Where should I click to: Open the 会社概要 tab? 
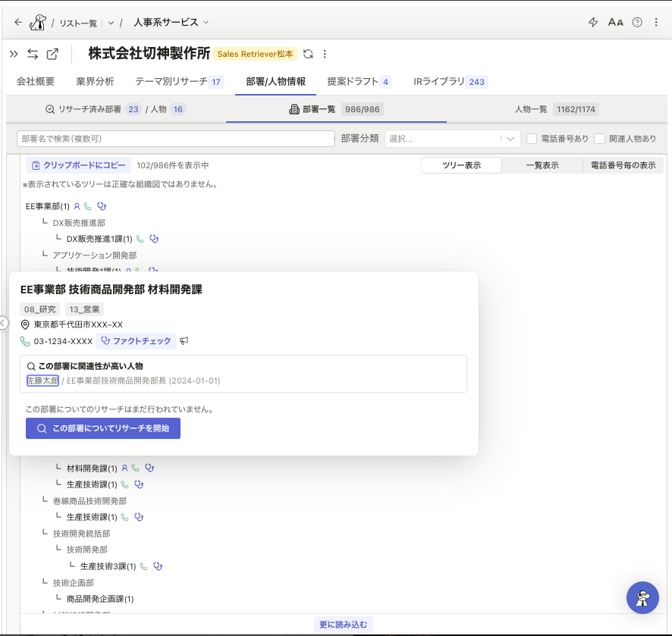point(36,81)
